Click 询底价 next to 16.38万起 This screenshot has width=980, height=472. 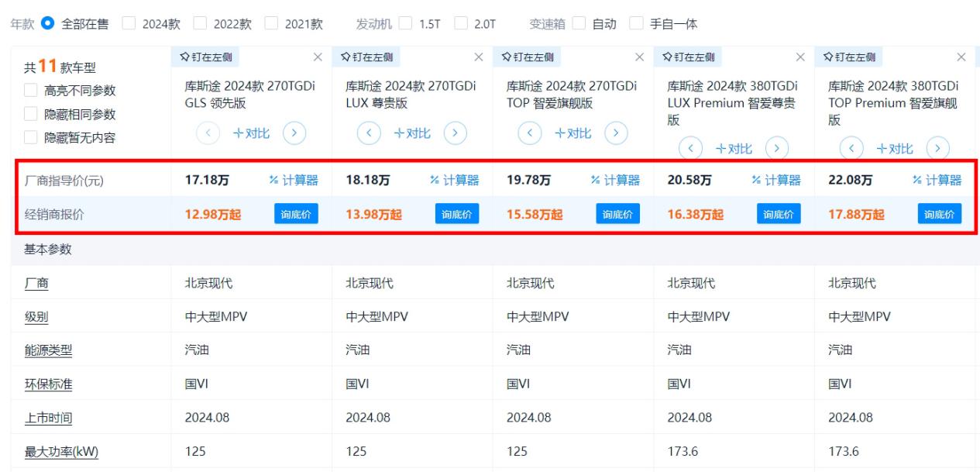click(779, 214)
